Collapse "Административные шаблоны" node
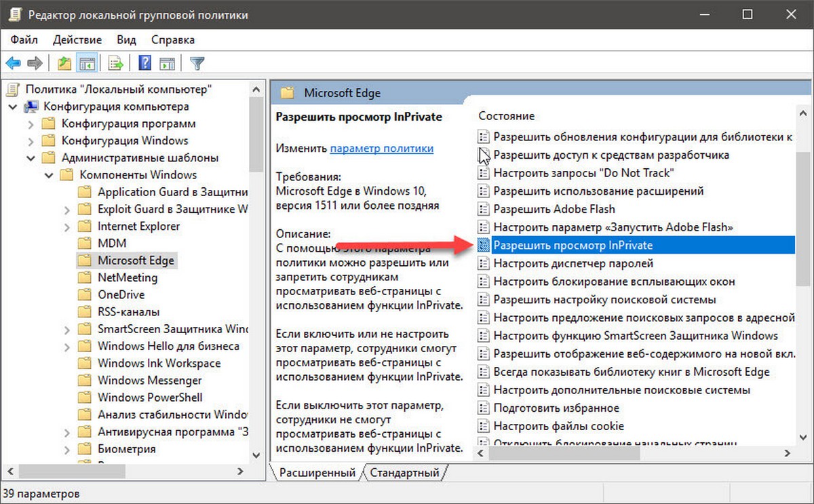814x504 pixels. [x=31, y=157]
